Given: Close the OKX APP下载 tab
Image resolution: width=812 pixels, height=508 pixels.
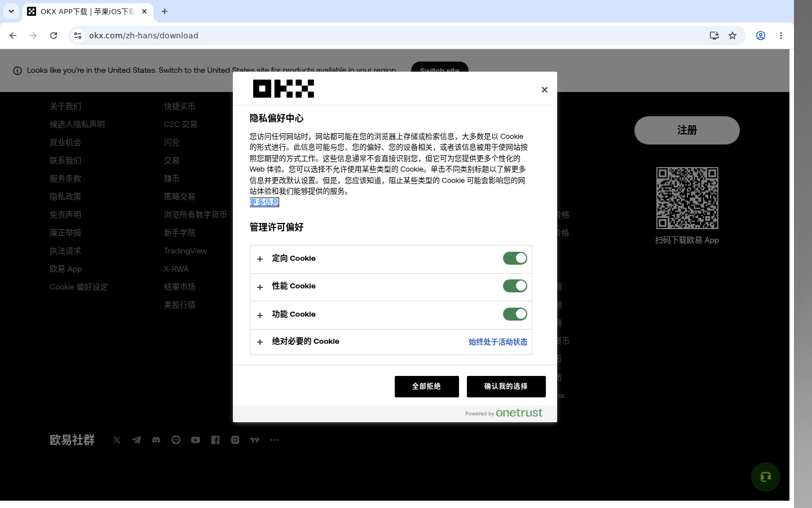Looking at the screenshot, I should (x=144, y=11).
